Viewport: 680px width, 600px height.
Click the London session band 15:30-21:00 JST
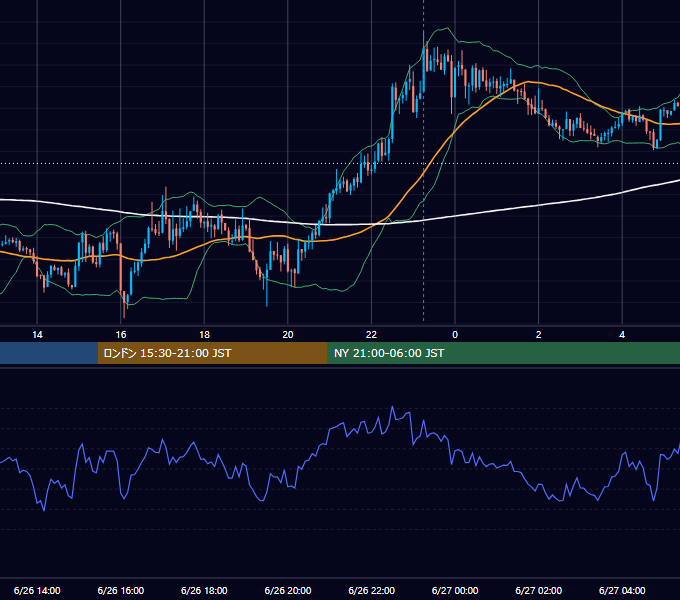212,353
